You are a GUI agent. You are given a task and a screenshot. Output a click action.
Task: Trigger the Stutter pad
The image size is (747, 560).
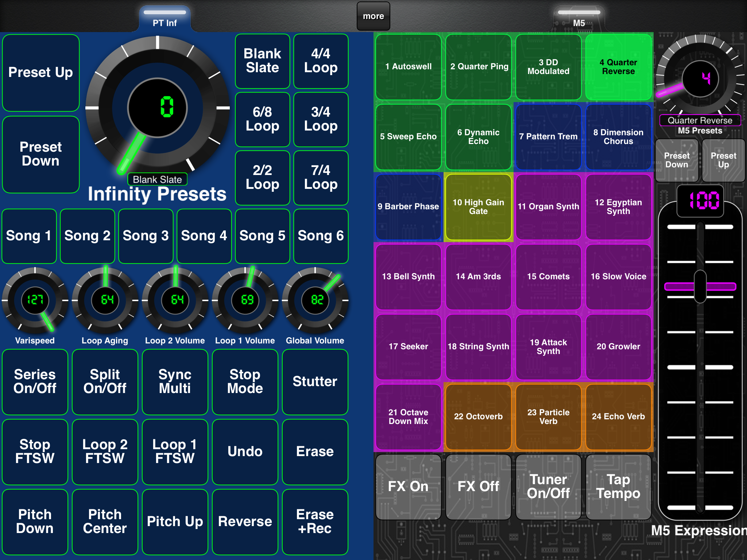pyautogui.click(x=315, y=382)
